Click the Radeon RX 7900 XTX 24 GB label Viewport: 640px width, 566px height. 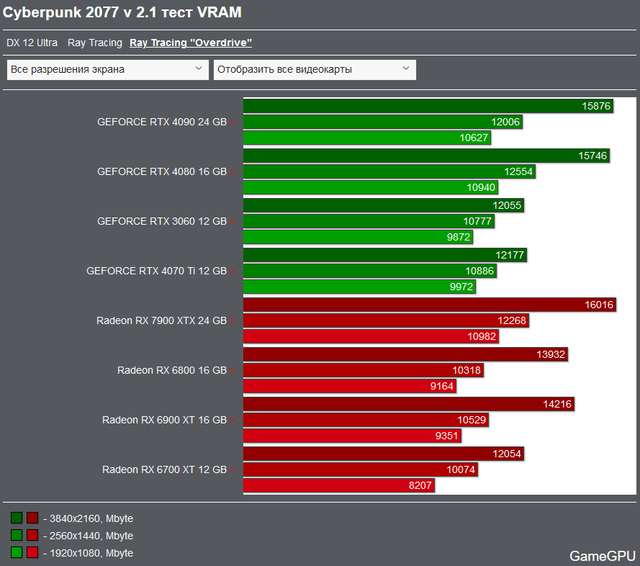(x=161, y=321)
